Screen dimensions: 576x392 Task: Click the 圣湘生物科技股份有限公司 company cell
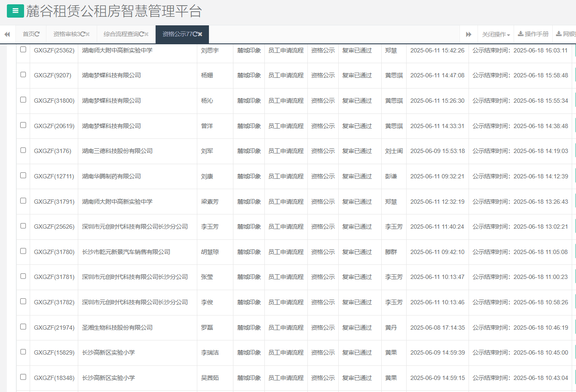pos(117,328)
